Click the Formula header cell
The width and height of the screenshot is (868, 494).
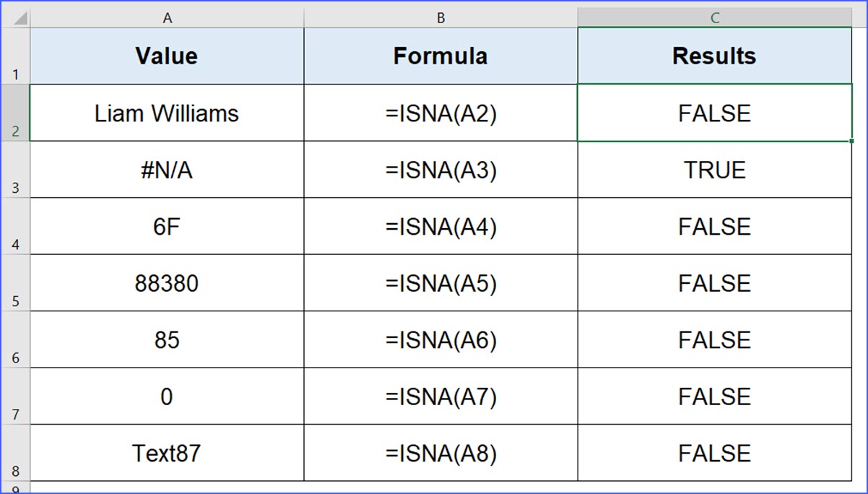click(x=440, y=56)
